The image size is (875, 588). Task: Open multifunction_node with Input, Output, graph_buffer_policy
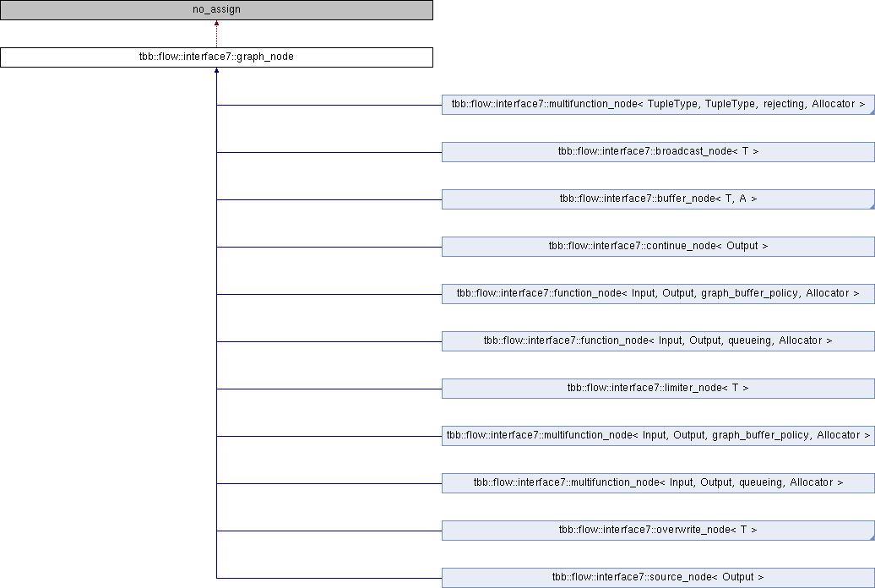click(x=658, y=436)
